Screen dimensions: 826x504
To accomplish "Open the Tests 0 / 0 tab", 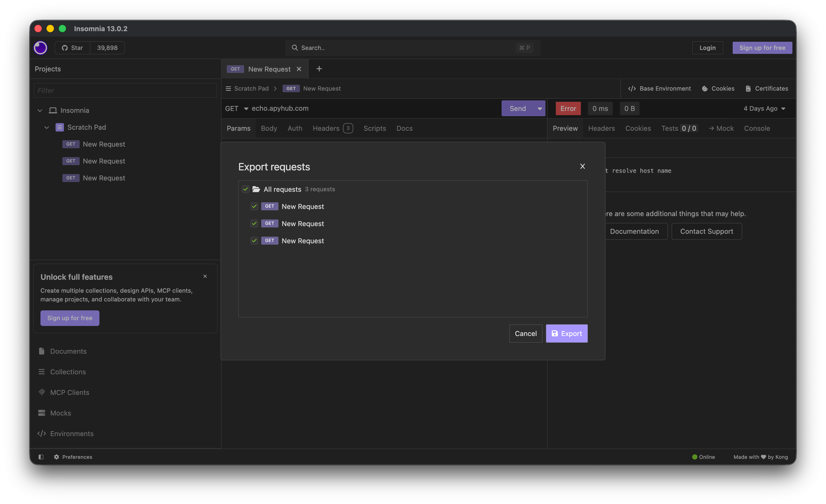I will [x=680, y=129].
